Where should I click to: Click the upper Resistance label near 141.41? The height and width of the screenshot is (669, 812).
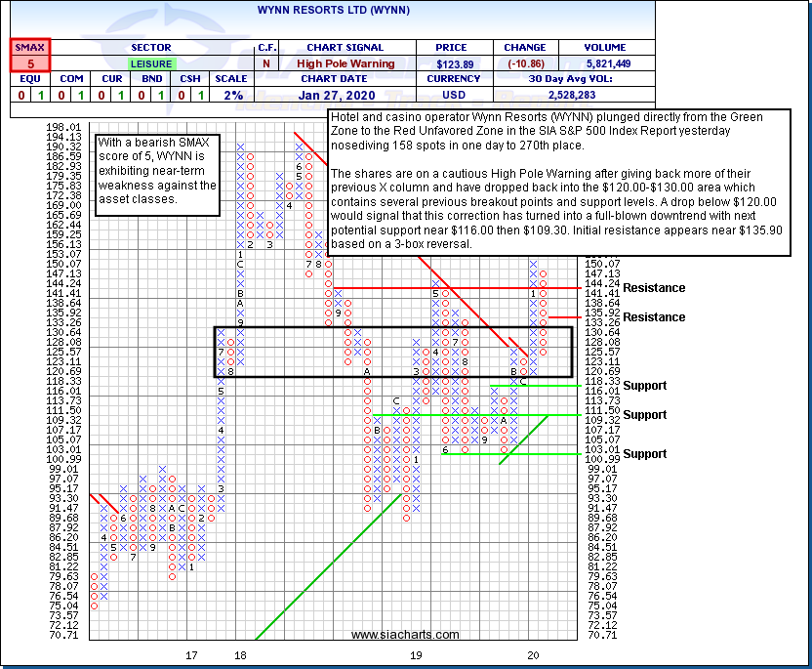(x=654, y=288)
